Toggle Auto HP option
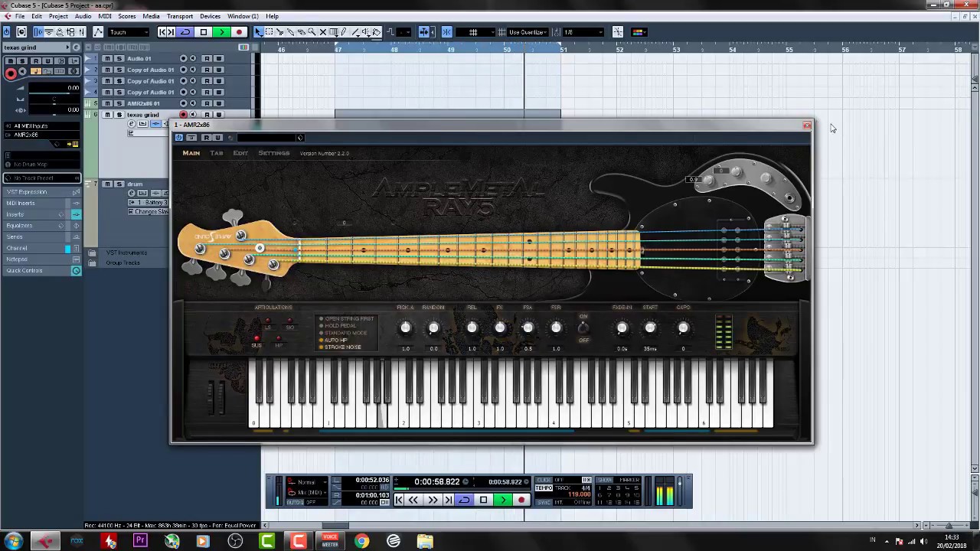The width and height of the screenshot is (980, 551). tap(333, 340)
